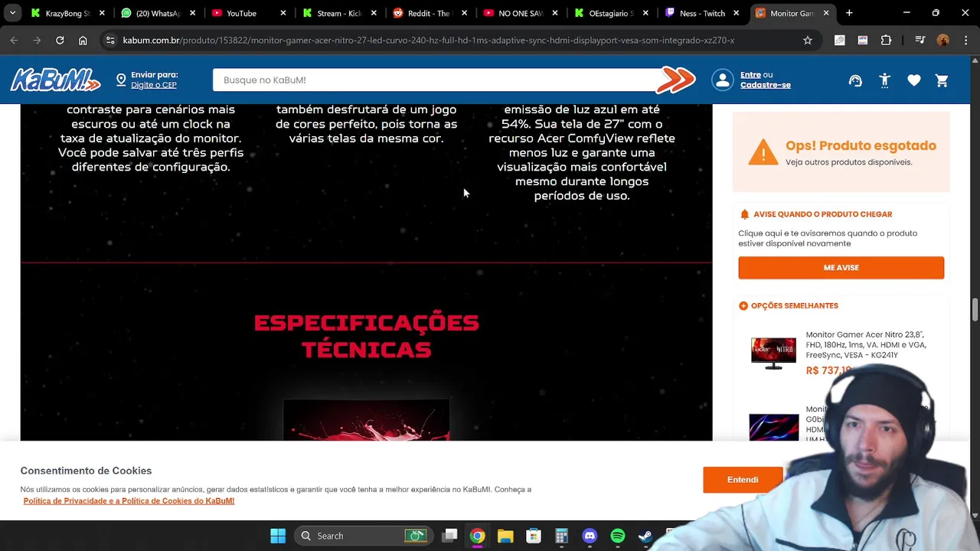The width and height of the screenshot is (980, 551).
Task: Click the R$ 737 price
Action: [x=828, y=370]
